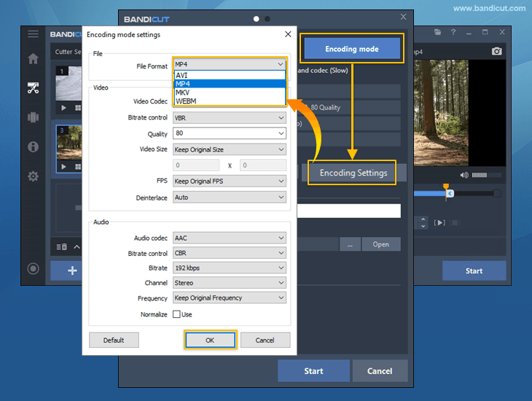This screenshot has width=532, height=401.
Task: Show segment 1 thumbnail grid icon
Action: (78, 108)
